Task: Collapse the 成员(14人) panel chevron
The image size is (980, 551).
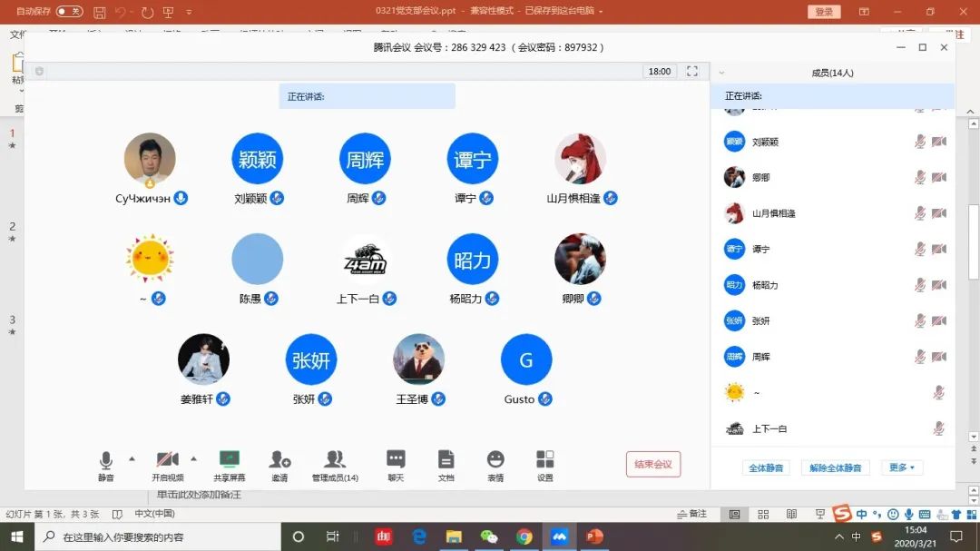Action: 721,73
